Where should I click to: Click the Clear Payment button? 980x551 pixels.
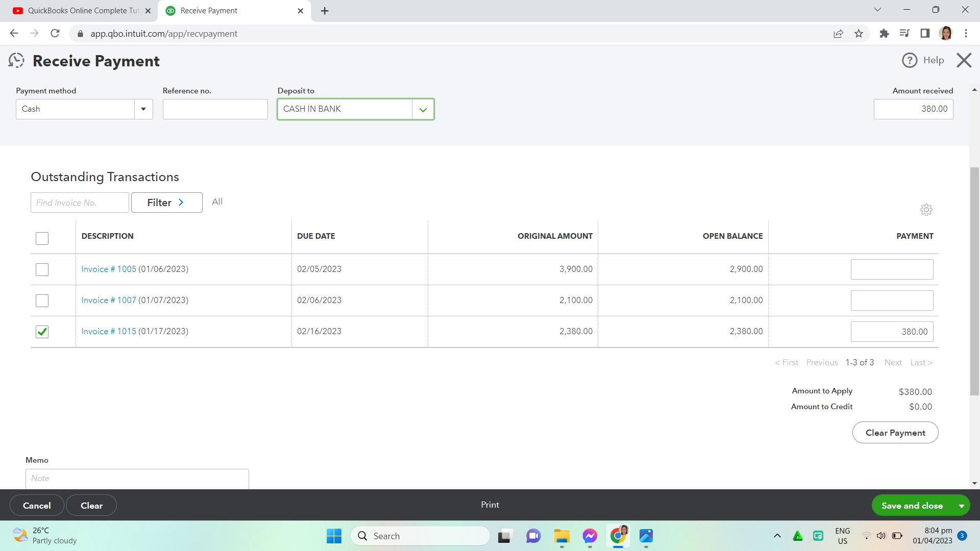click(895, 433)
